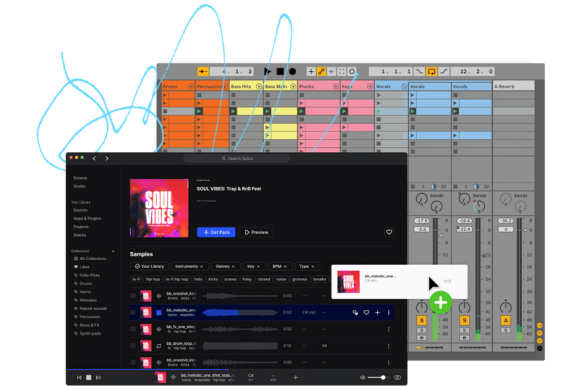Expand the BPM filter dropdown
The height and width of the screenshot is (386, 579).
click(280, 266)
